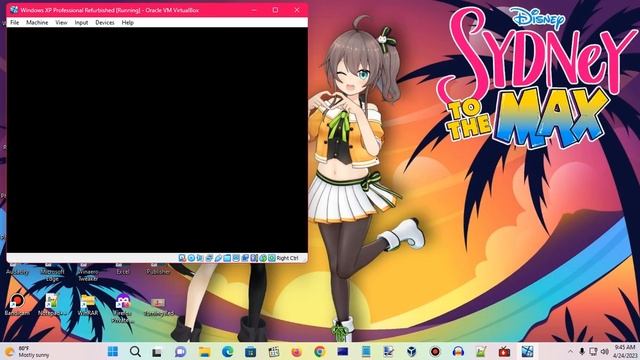Open the File menu in VirtualBox

click(14, 22)
